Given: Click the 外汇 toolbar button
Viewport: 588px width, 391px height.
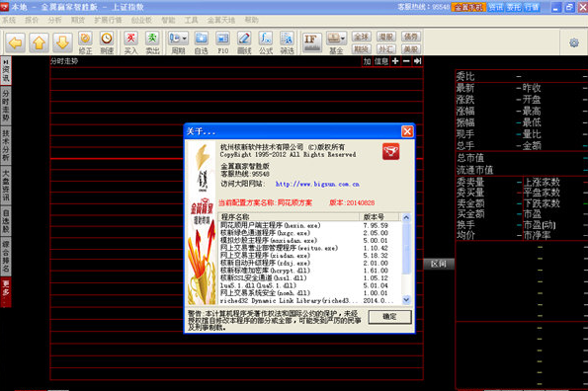Looking at the screenshot, I should tap(386, 49).
